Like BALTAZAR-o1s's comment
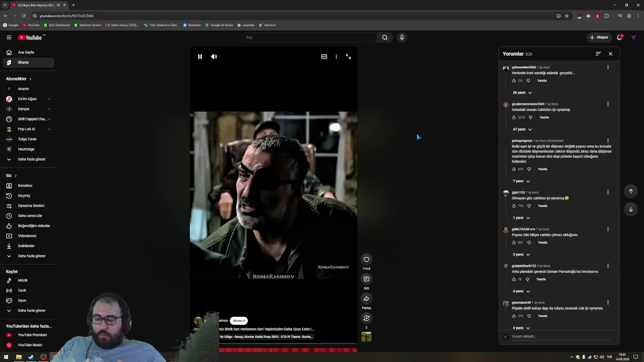The height and width of the screenshot is (362, 644). coord(514,242)
